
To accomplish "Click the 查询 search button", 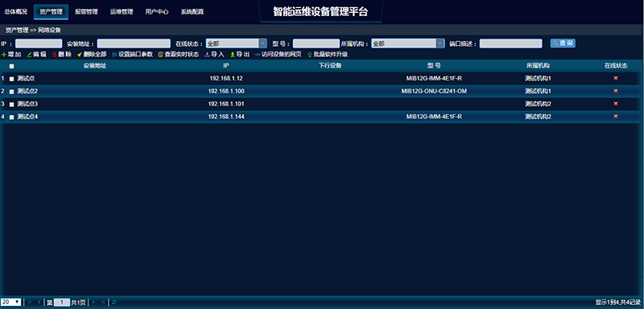I will tap(563, 43).
